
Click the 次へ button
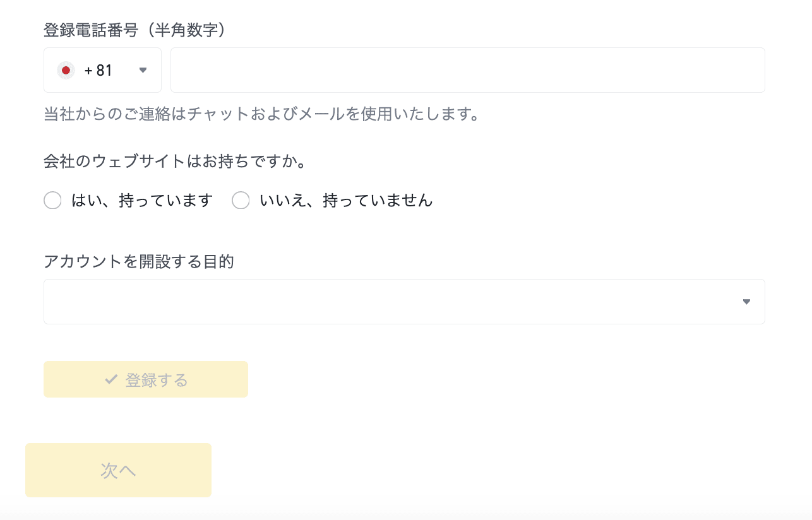point(118,470)
